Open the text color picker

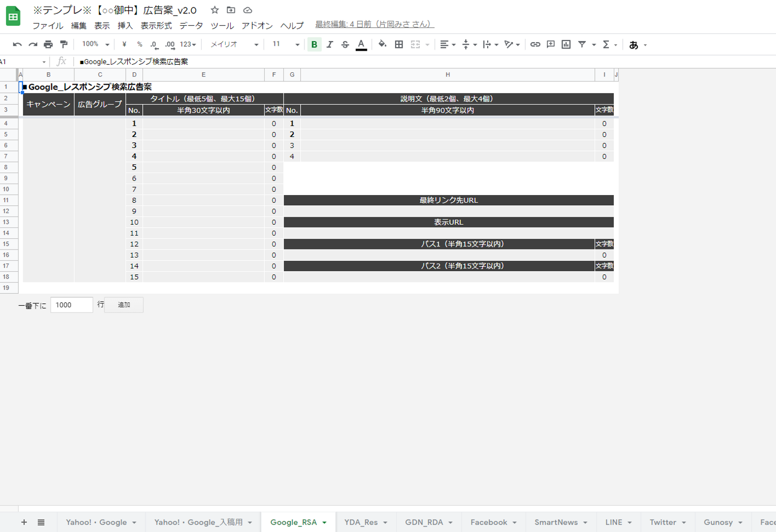point(361,45)
